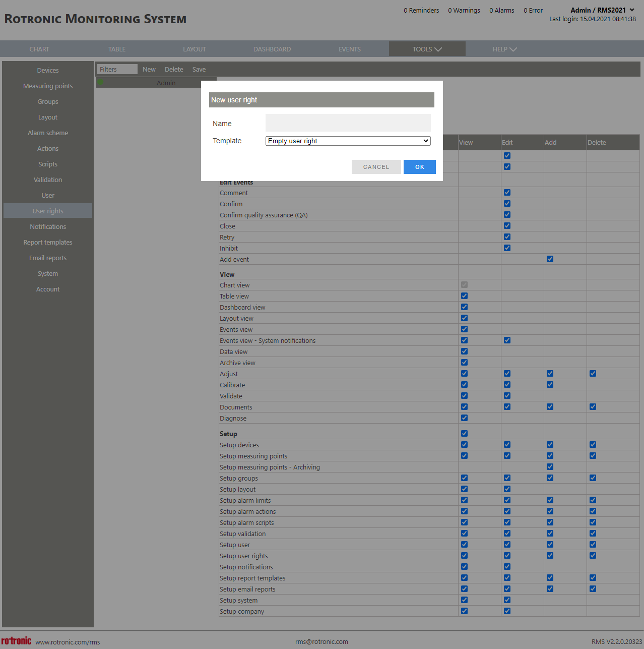The image size is (644, 649).
Task: Open Email reports in the sidebar
Action: tap(48, 258)
